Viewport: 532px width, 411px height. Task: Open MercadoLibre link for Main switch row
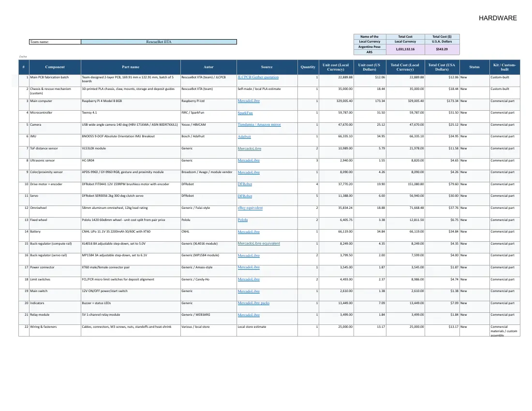[249, 291]
